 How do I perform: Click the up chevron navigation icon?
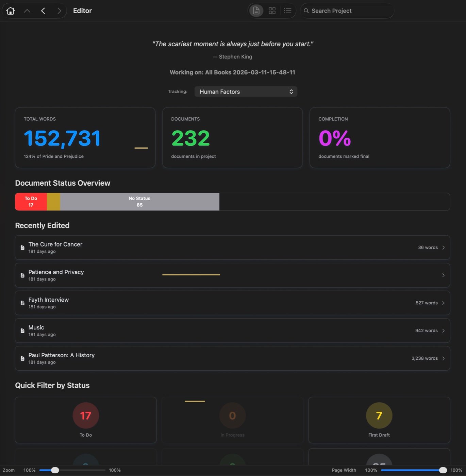(27, 11)
